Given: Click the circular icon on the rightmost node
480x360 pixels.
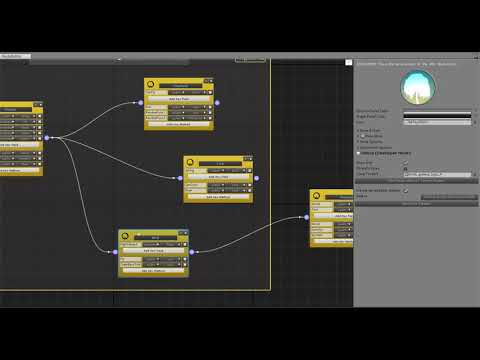Looking at the screenshot, I should 316,196.
